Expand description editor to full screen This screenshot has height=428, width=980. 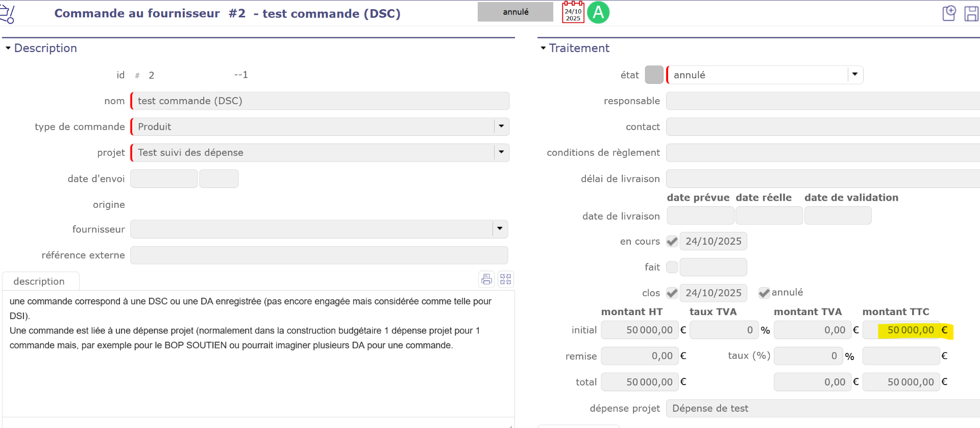[506, 279]
